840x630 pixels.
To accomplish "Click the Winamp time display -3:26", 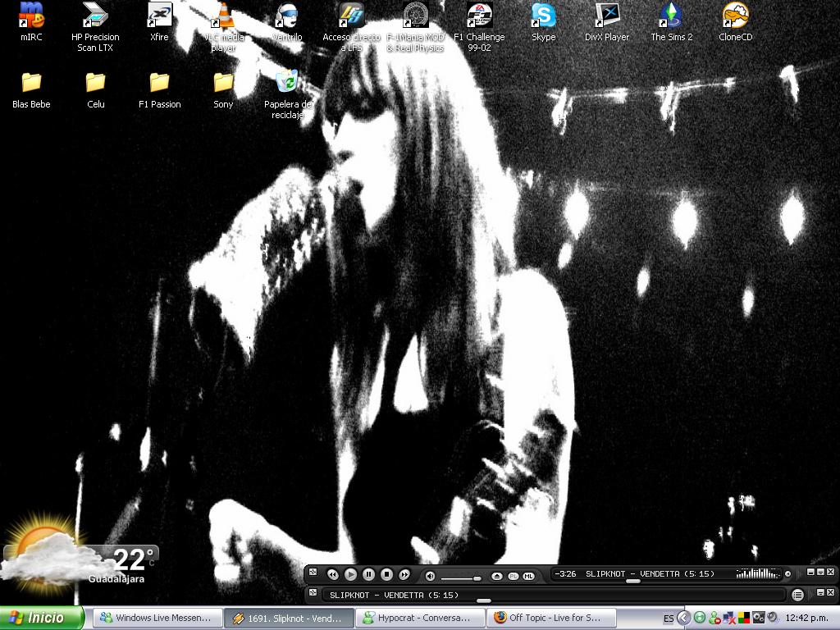I will [565, 573].
